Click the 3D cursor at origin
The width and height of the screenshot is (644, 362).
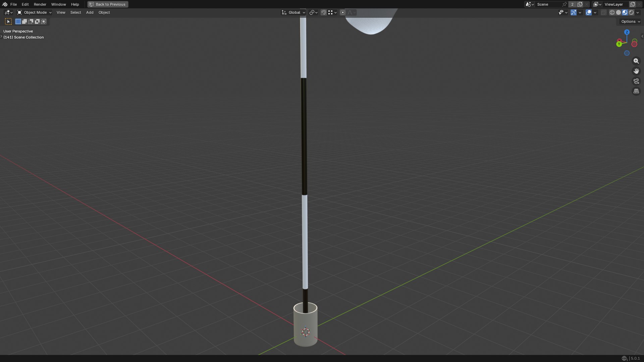(306, 332)
